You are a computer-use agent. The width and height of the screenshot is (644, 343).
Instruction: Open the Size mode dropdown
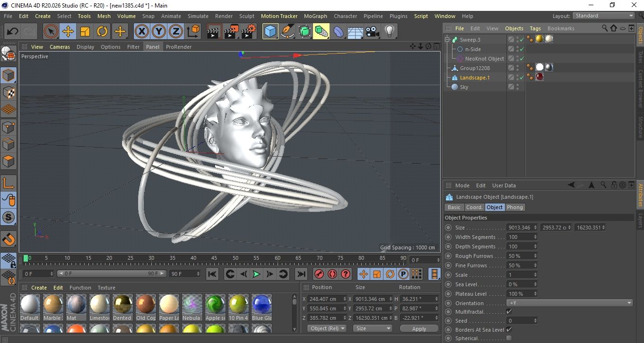pyautogui.click(x=373, y=328)
